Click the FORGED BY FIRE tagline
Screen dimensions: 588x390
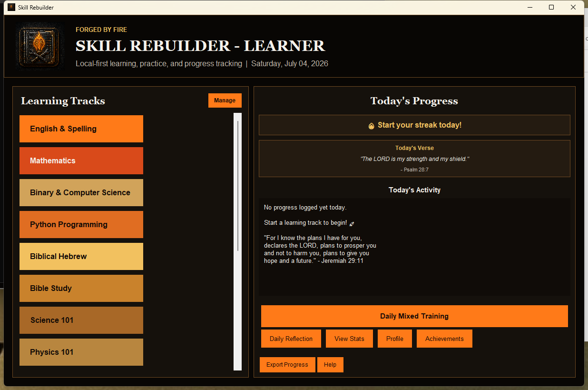click(101, 30)
